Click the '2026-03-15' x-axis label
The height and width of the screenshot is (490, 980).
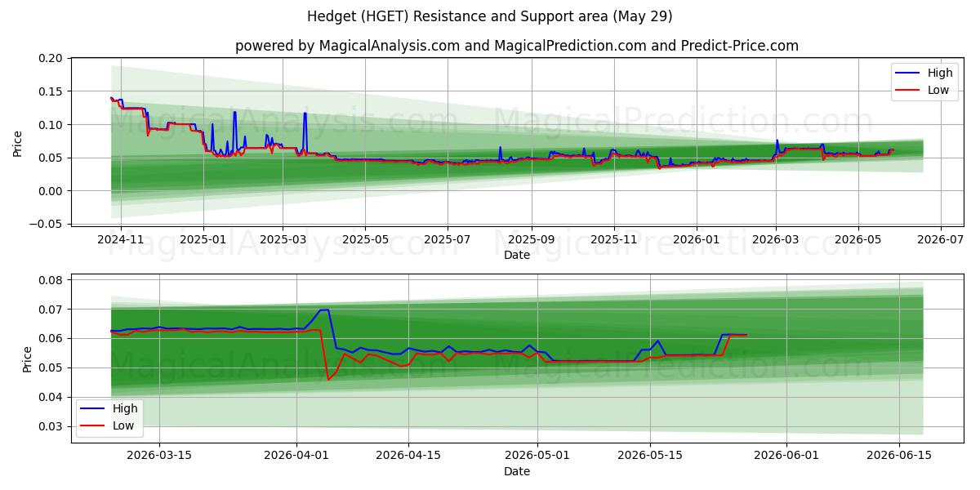pos(158,456)
